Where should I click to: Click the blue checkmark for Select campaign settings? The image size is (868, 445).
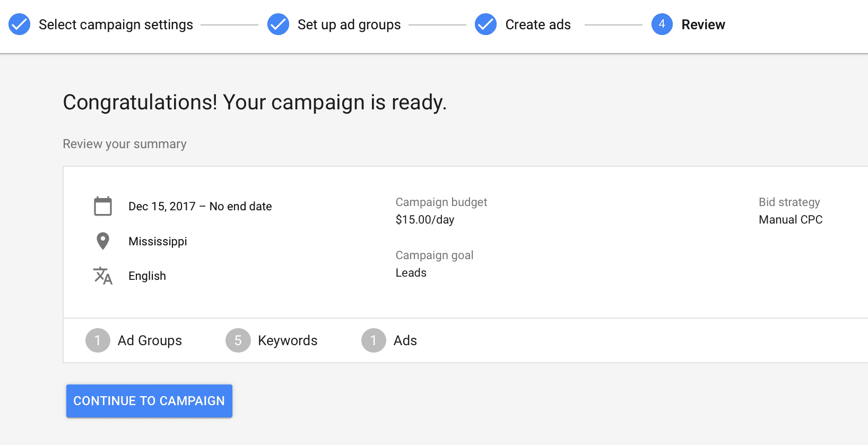coord(19,24)
